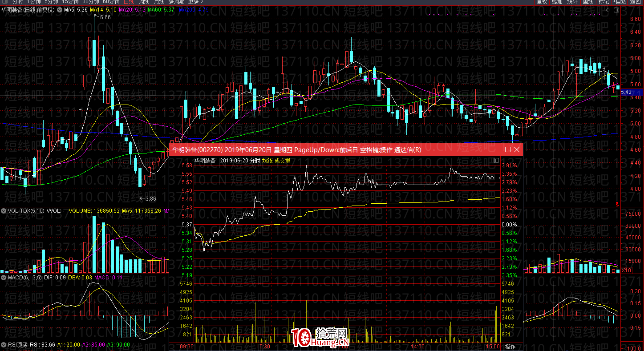
Task: Switch to the 周线 weekly chart tab
Action: point(144,2)
